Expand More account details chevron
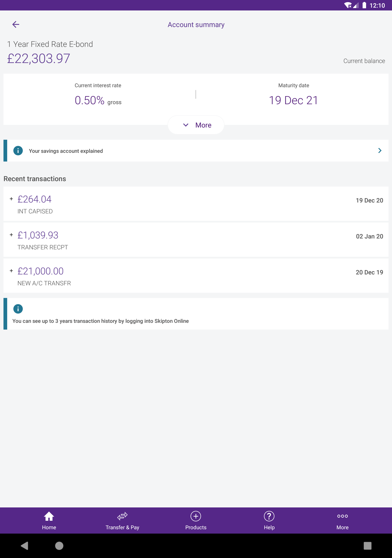Screen dimensions: 392x558 point(186,125)
